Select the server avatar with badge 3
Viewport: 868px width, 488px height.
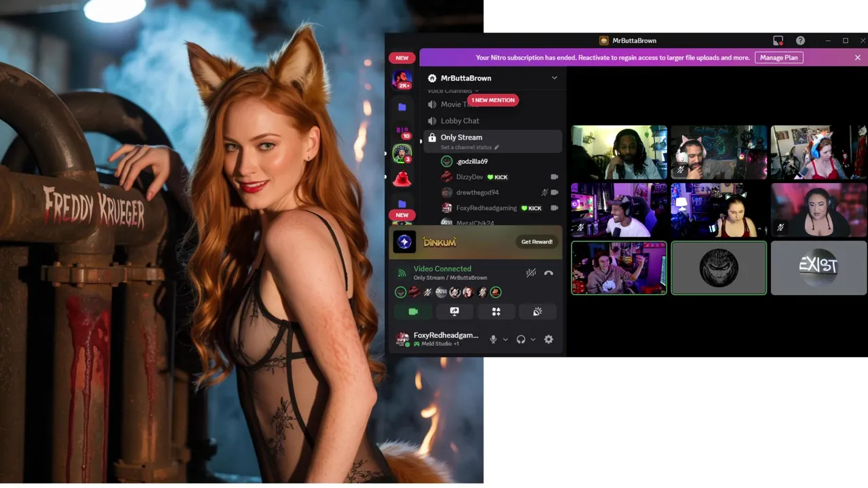402,153
